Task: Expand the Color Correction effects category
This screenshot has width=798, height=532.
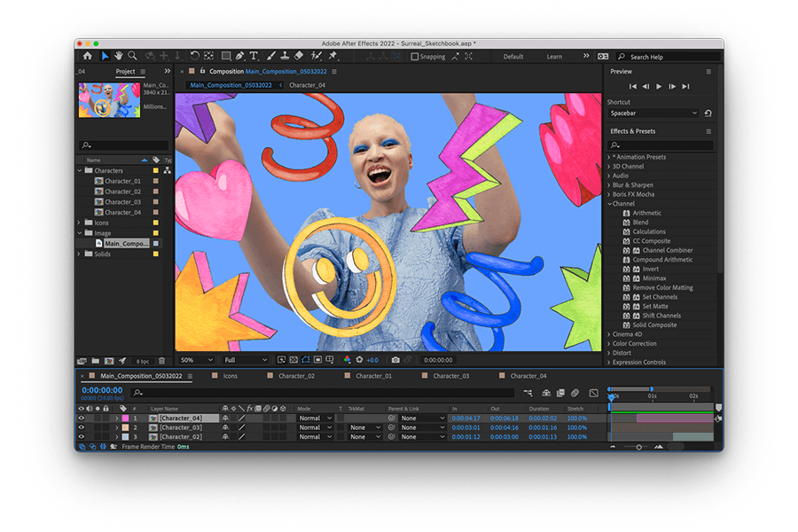Action: [x=634, y=343]
